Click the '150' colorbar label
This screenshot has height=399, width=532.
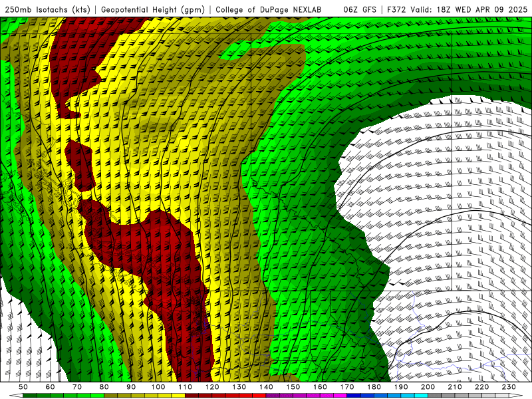point(293,387)
